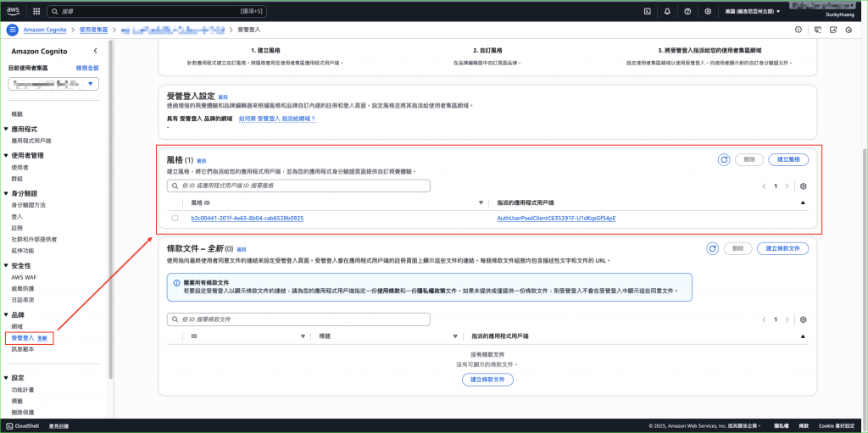868x433 pixels.
Task: Open the services grid menu
Action: coord(36,11)
